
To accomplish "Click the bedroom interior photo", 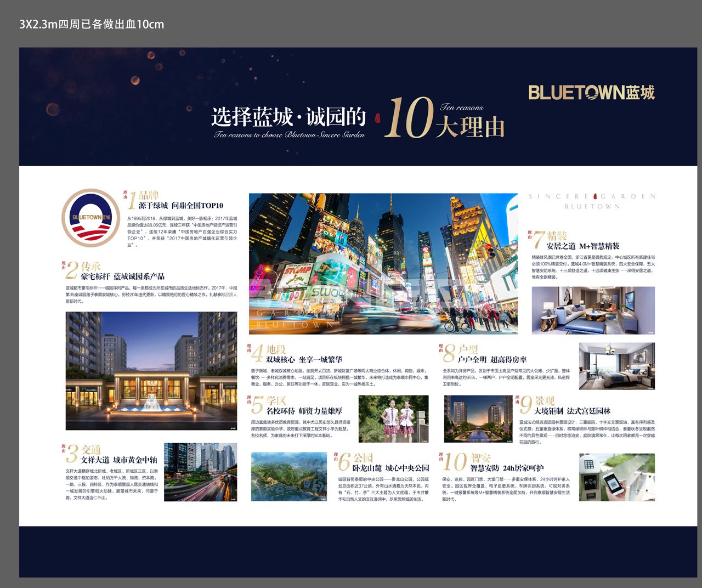I will coord(616,366).
